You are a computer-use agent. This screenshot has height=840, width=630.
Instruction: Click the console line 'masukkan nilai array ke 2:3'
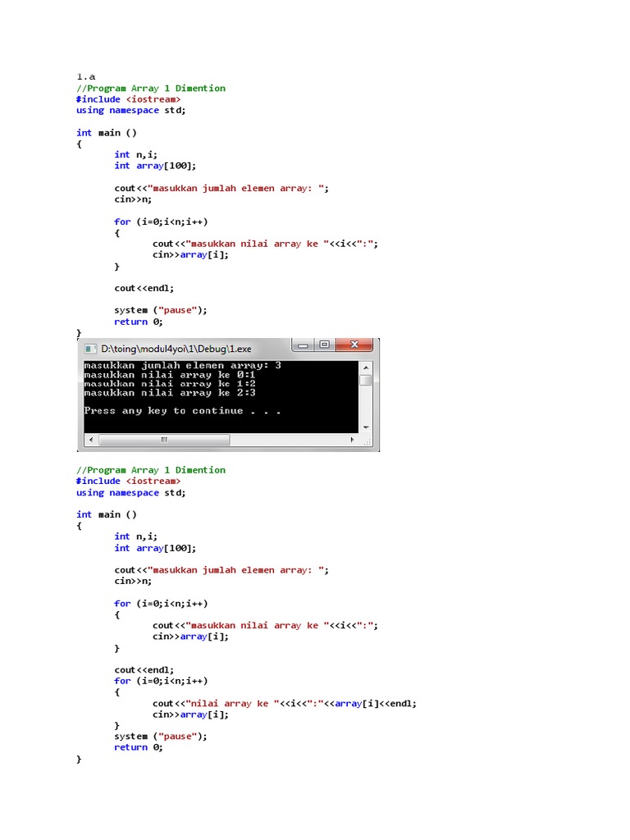169,393
